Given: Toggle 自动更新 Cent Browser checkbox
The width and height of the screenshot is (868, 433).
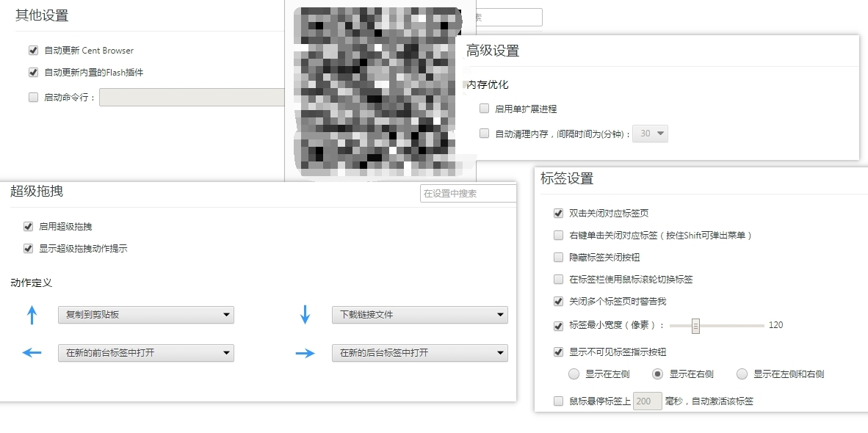Looking at the screenshot, I should [33, 51].
